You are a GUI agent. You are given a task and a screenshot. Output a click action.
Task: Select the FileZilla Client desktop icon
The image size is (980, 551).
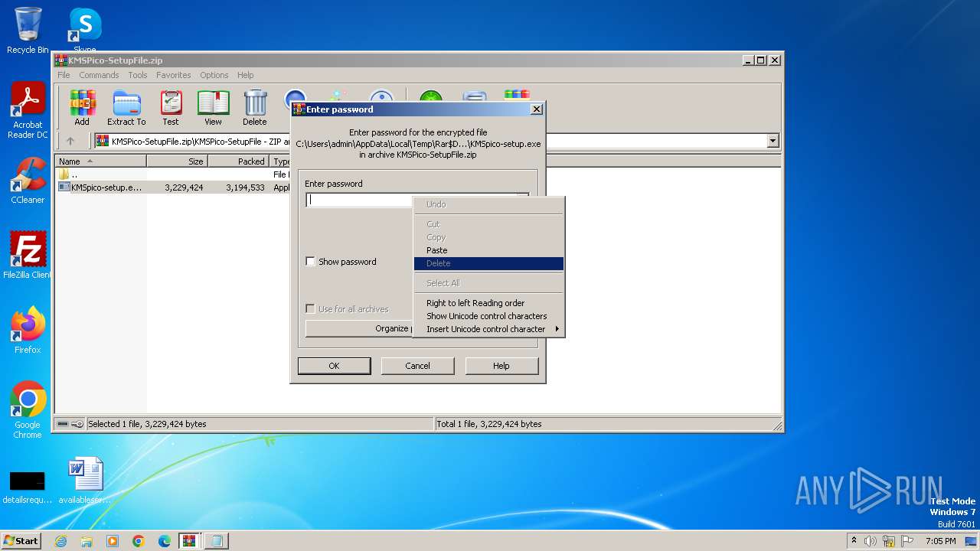(28, 255)
